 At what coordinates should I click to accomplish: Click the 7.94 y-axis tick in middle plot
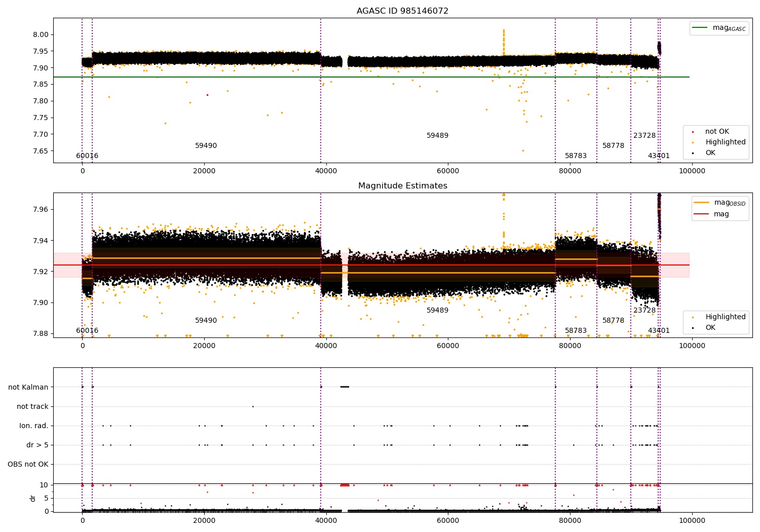pyautogui.click(x=41, y=241)
